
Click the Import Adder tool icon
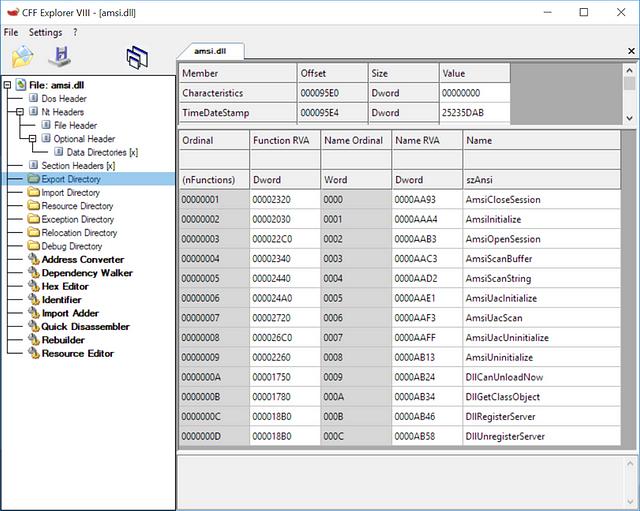point(33,313)
